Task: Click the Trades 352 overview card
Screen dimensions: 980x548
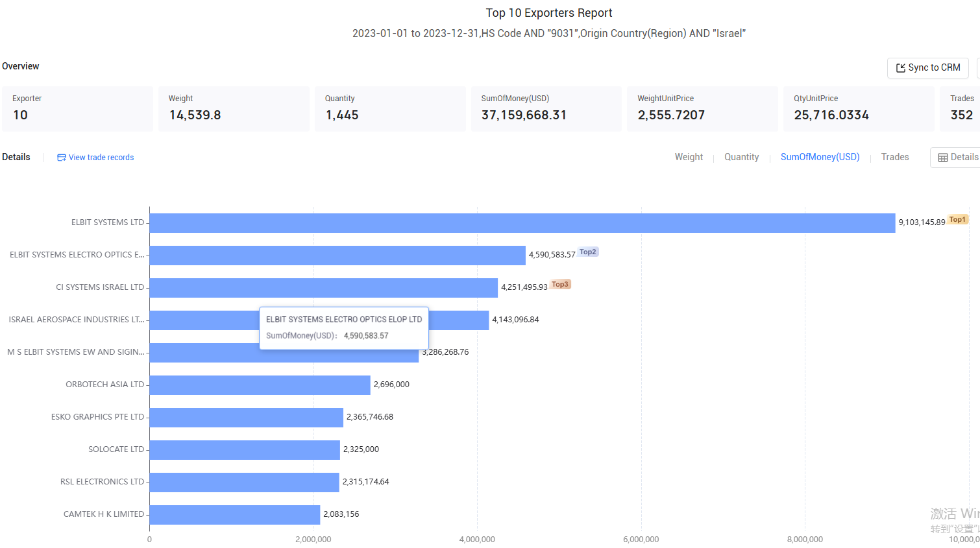Action: click(x=960, y=109)
